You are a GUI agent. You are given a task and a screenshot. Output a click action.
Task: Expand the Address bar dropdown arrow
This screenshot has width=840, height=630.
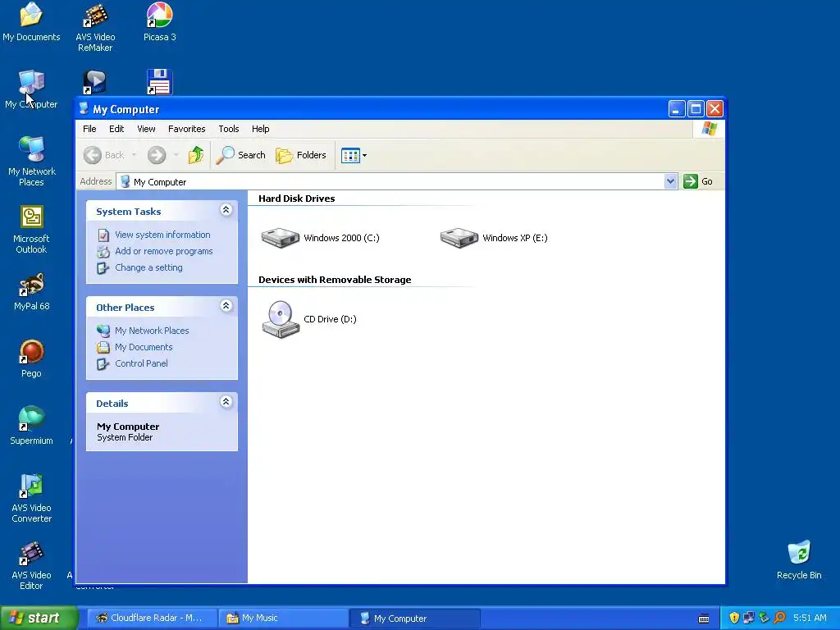670,181
